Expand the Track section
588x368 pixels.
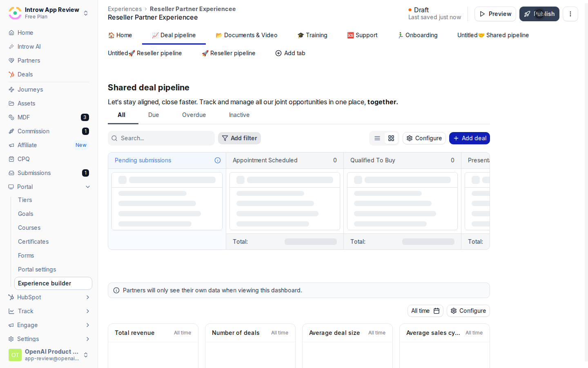point(88,311)
